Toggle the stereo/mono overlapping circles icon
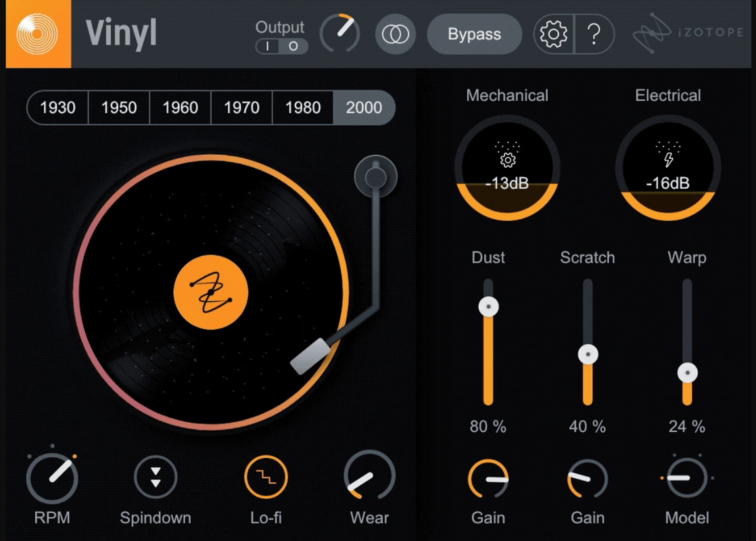 396,34
